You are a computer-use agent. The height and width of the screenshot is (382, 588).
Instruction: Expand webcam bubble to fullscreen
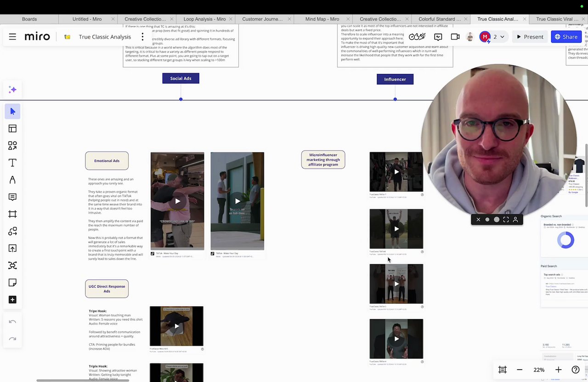(x=506, y=220)
